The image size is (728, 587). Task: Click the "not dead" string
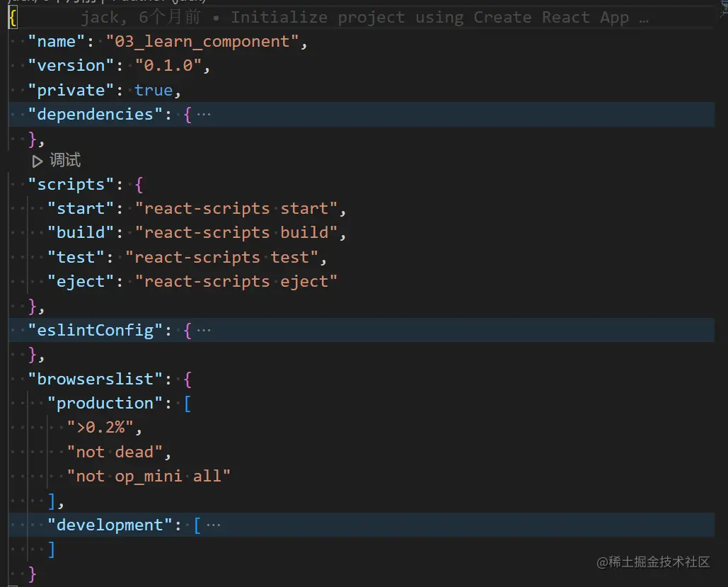click(x=115, y=452)
